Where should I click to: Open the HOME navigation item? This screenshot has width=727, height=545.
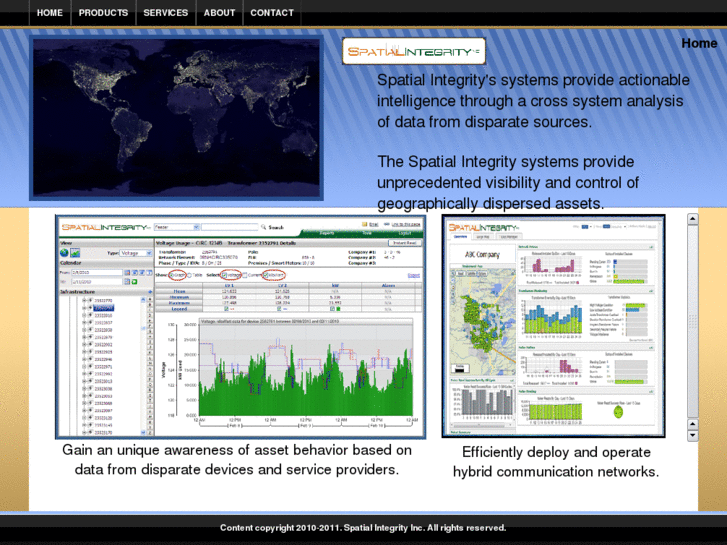pos(50,13)
